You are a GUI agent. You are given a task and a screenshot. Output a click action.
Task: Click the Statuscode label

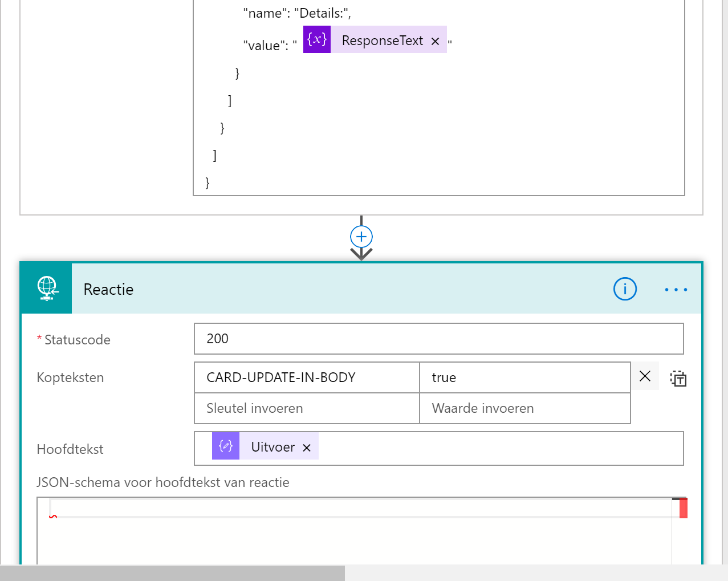click(x=78, y=340)
